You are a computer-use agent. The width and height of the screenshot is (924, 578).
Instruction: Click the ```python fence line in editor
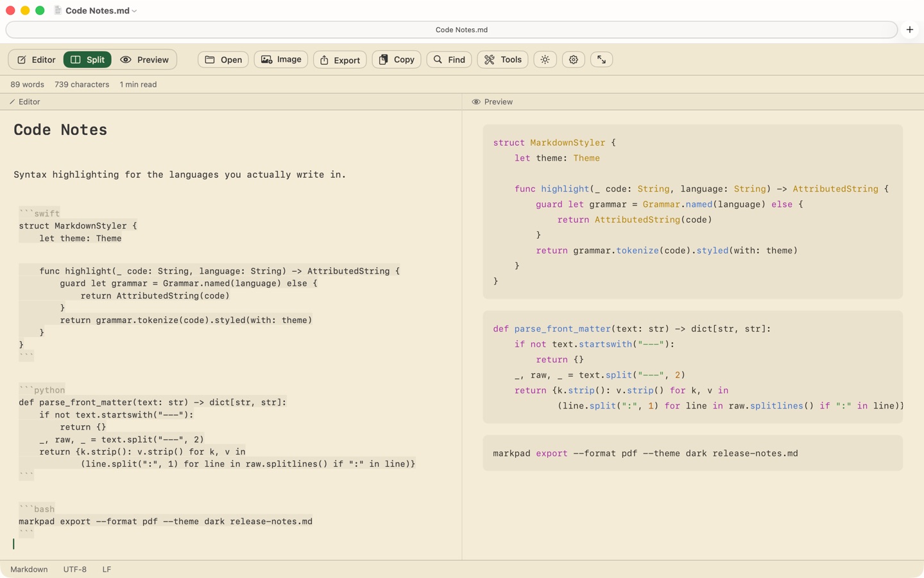[x=42, y=390]
